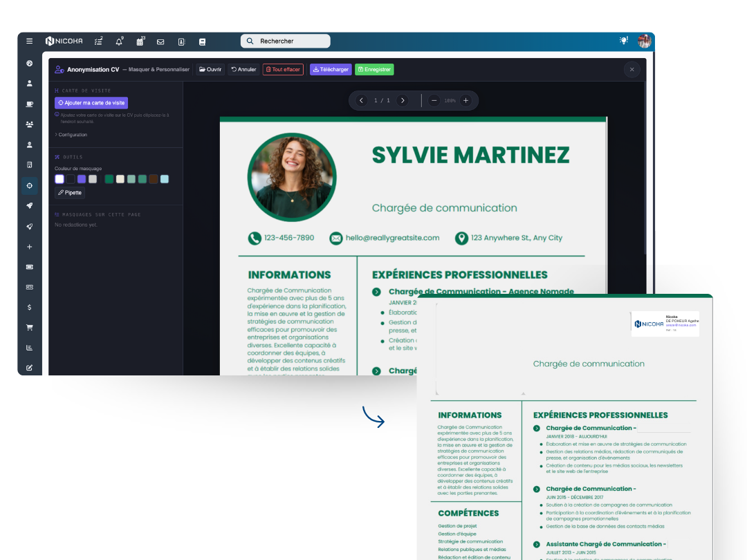Expand the Configuration section
Screen dimensions: 747x560
72,135
